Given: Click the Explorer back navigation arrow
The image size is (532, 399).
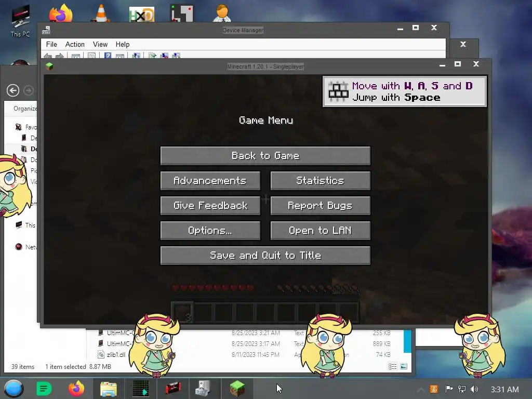Looking at the screenshot, I should point(13,90).
